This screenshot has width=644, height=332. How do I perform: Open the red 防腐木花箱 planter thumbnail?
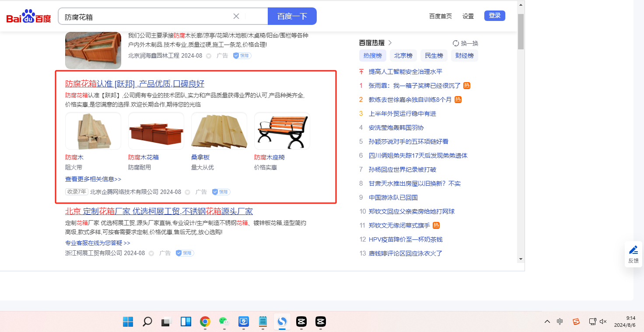tap(156, 131)
